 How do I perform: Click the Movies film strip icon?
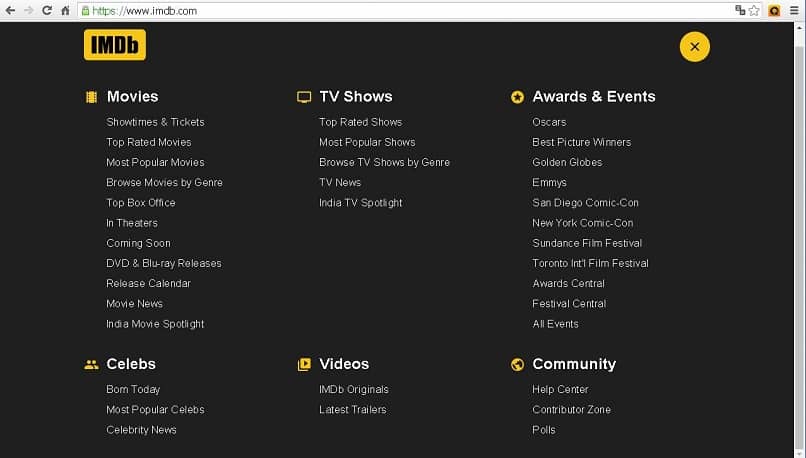point(91,97)
